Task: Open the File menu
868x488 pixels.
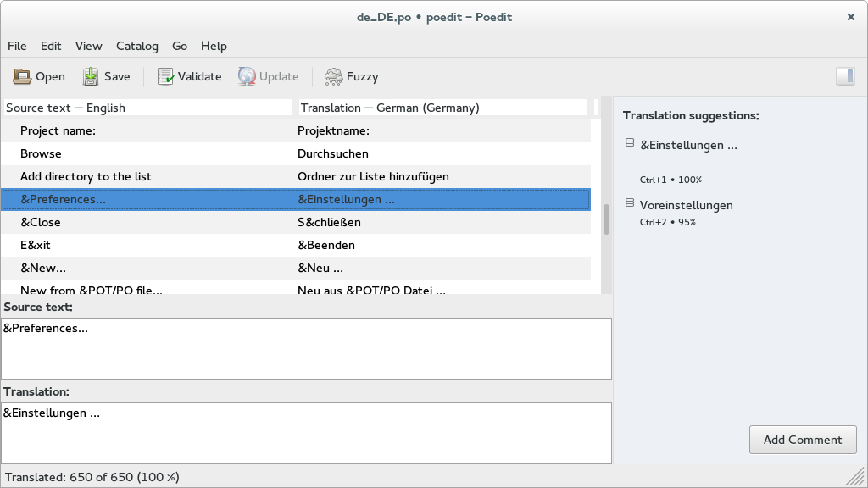Action: 17,46
